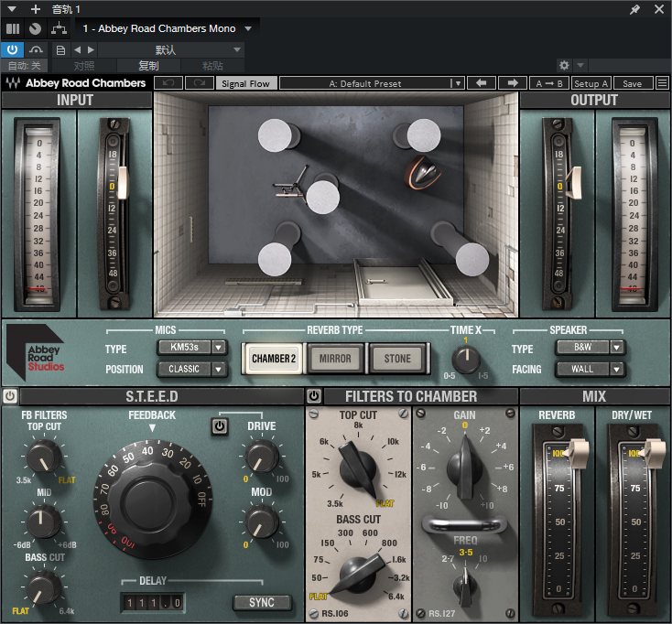Screen dimensions: 672x624
Task: Click the RS.127 GAIN knob
Action: tap(464, 468)
